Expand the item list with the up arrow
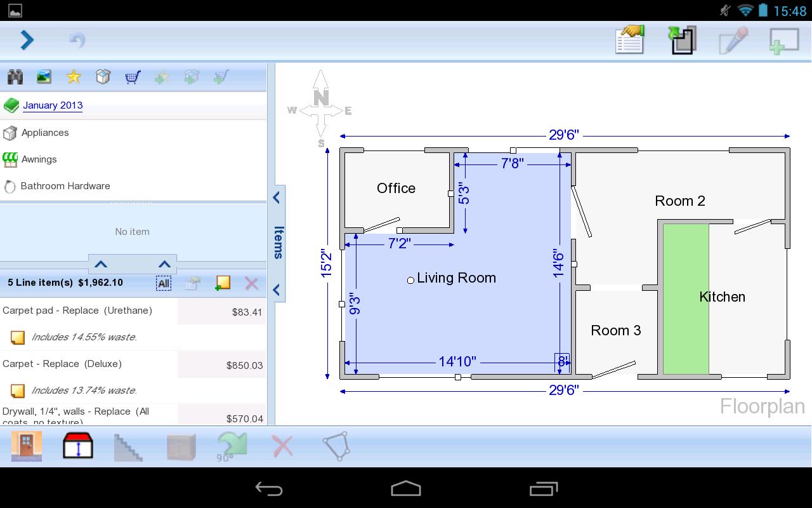Viewport: 812px width, 508px height. [x=100, y=264]
